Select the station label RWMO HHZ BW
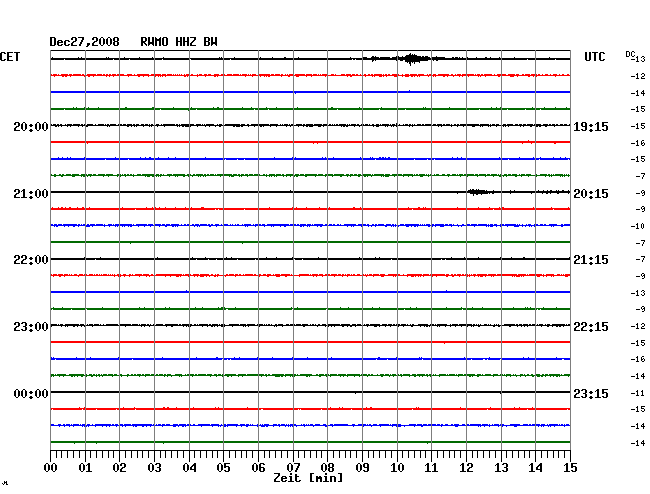Viewport: 650px width, 494px height. pos(179,42)
